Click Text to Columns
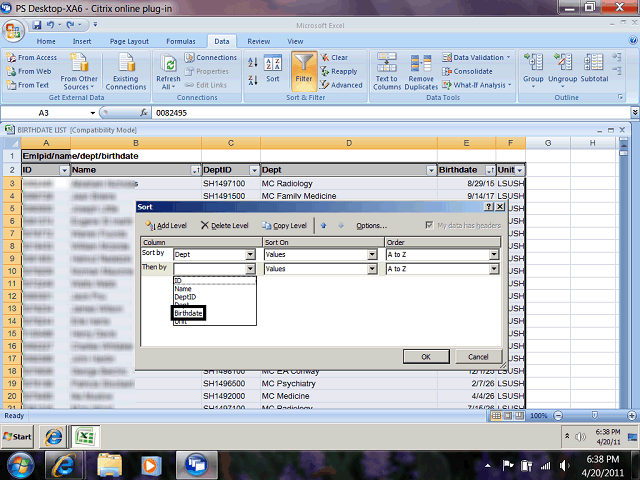The image size is (640, 480). 387,71
